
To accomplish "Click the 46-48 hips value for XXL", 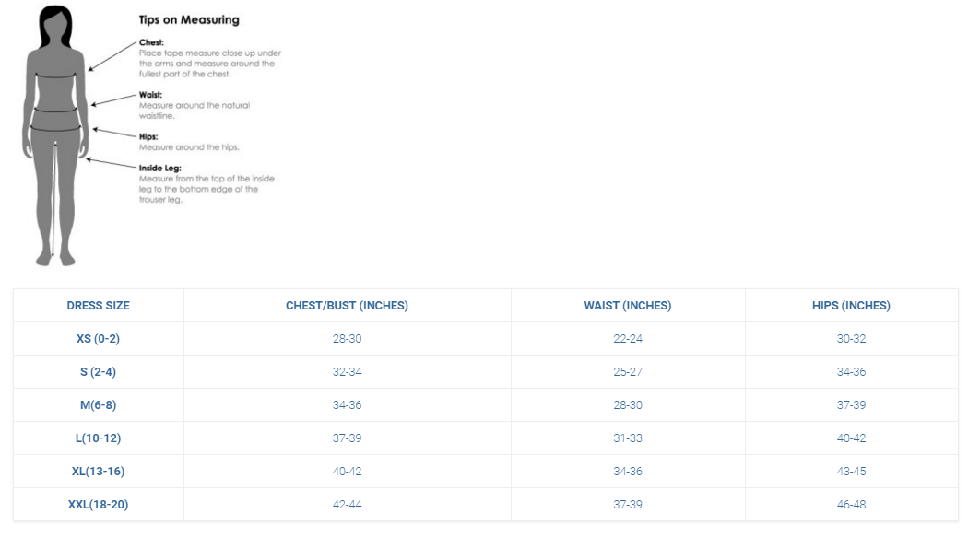I will coord(851,504).
